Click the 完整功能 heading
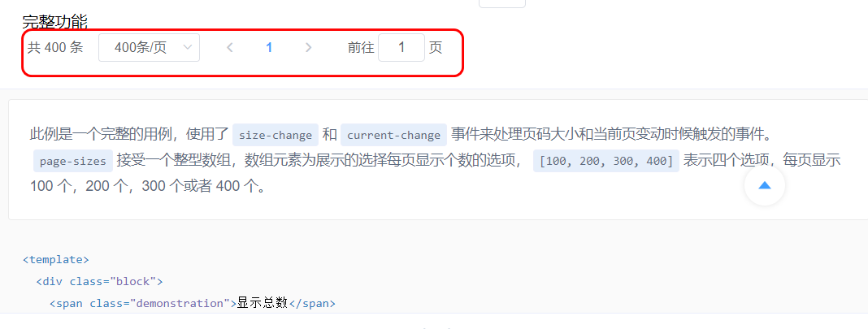This screenshot has height=329, width=868. coord(54,22)
